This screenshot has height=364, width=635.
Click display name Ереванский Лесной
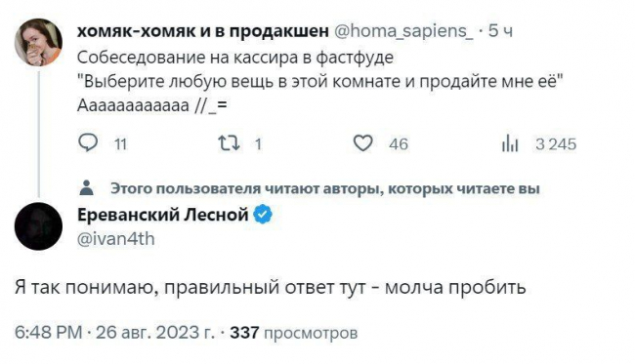(x=162, y=215)
